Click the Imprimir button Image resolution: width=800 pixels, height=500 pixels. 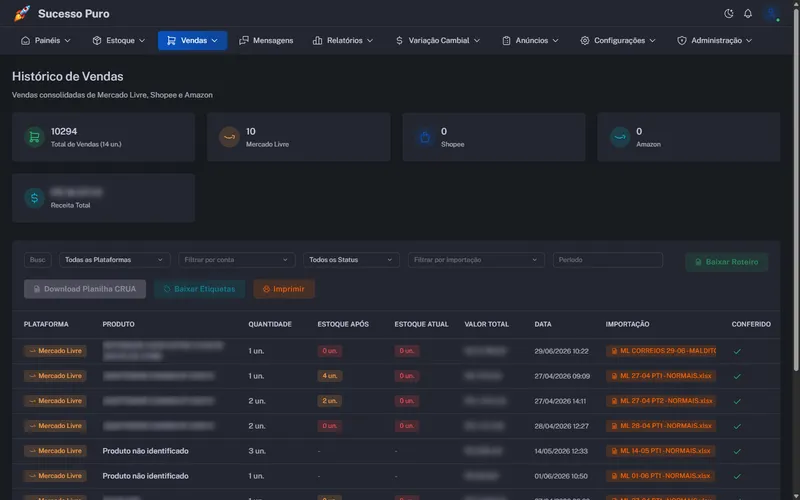(284, 289)
